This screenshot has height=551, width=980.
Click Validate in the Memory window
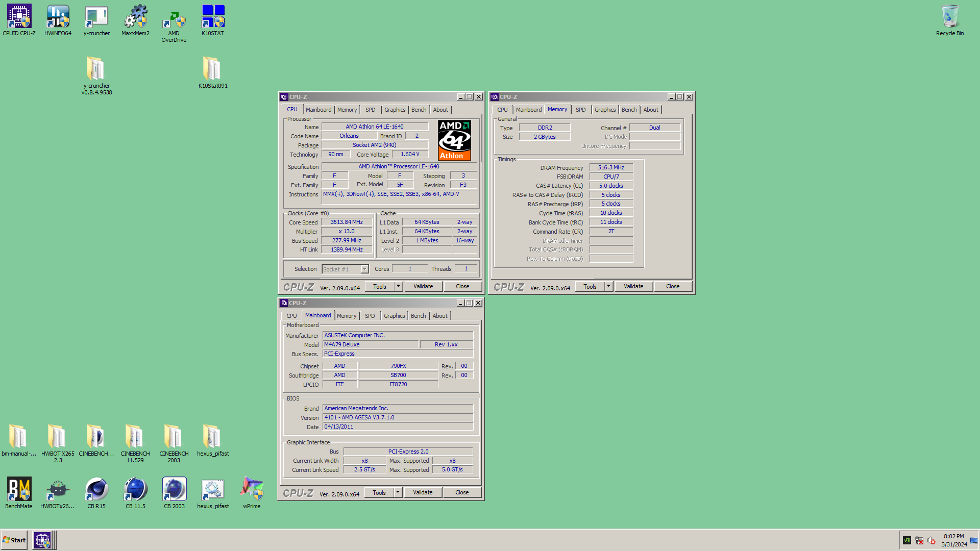pyautogui.click(x=633, y=286)
